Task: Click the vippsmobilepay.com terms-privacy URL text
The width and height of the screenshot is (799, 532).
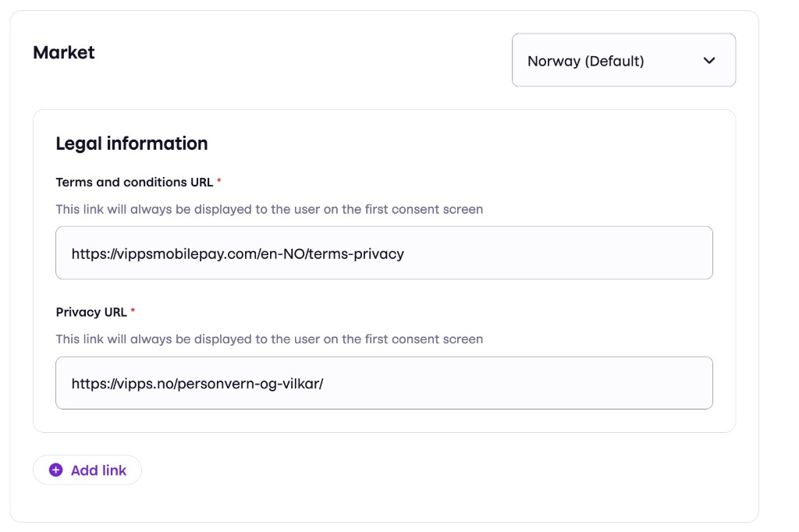Action: [x=236, y=252]
